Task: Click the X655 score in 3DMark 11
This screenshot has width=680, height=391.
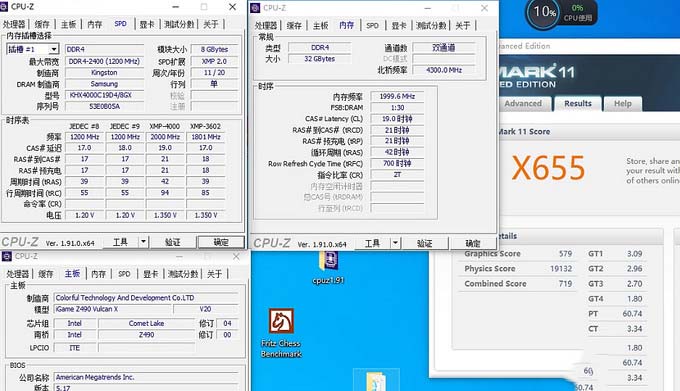Action: point(549,168)
